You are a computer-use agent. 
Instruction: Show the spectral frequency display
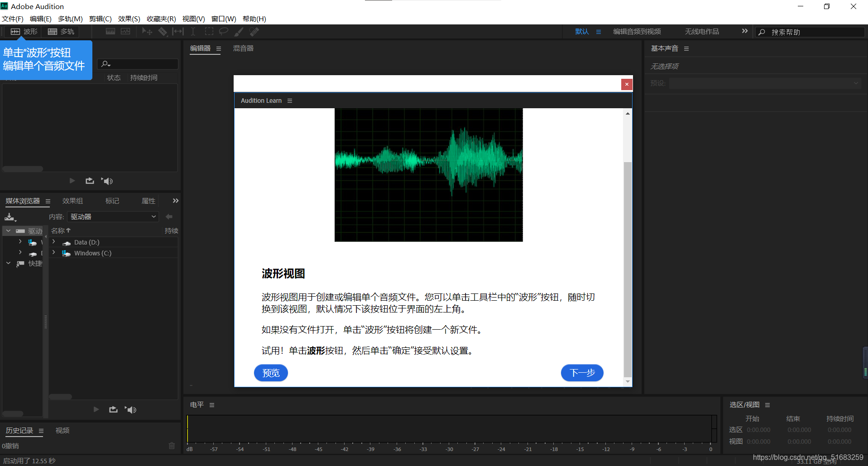click(110, 32)
